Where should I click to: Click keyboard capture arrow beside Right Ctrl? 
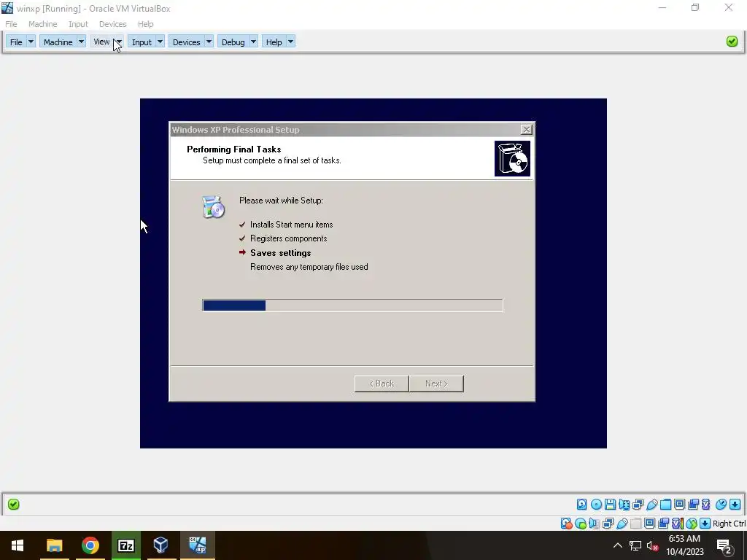(x=705, y=524)
